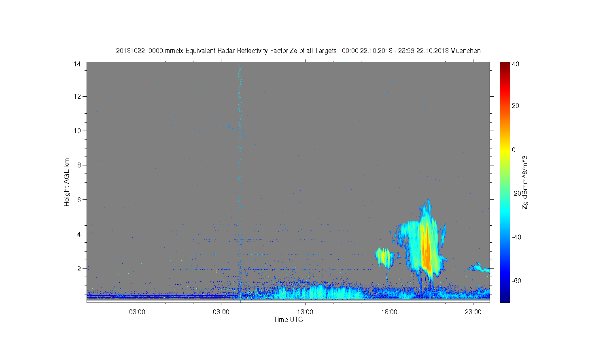Click the "2" height axis tick label
Screen dimensions: 607x364
[x=79, y=268]
